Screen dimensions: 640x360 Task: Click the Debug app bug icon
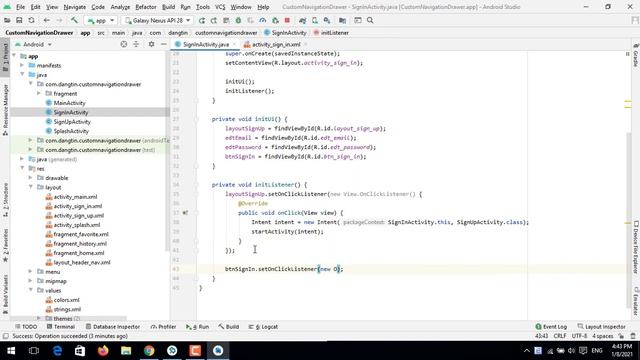coord(238,20)
